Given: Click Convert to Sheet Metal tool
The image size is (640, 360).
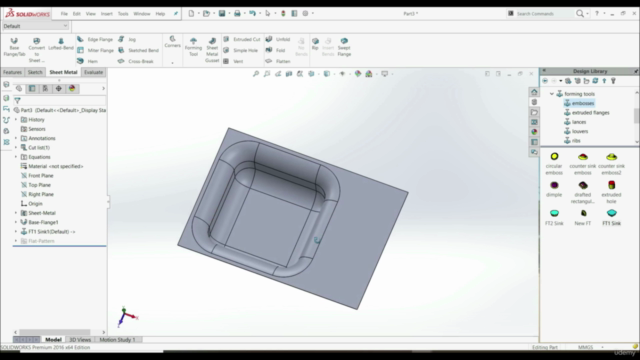Looking at the screenshot, I should pos(36,50).
